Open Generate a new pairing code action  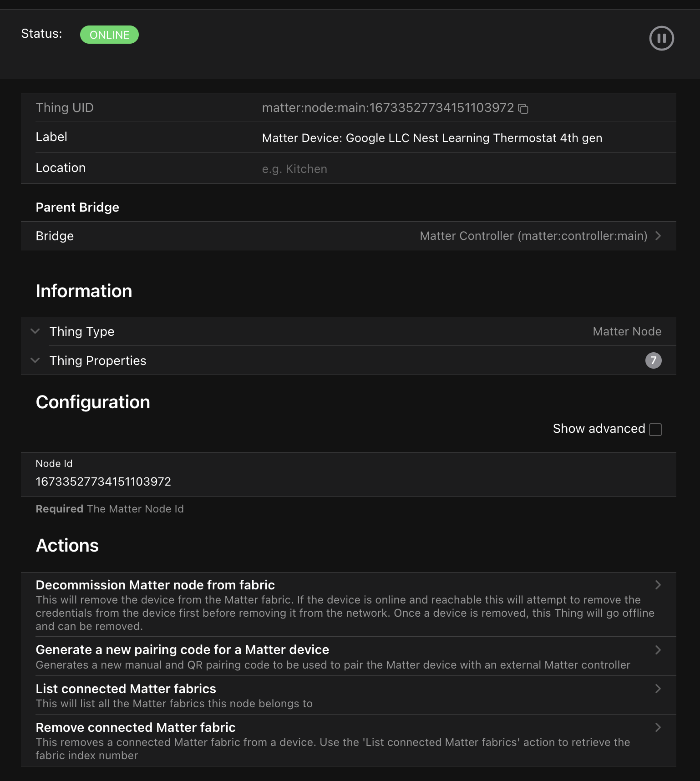[x=182, y=650]
